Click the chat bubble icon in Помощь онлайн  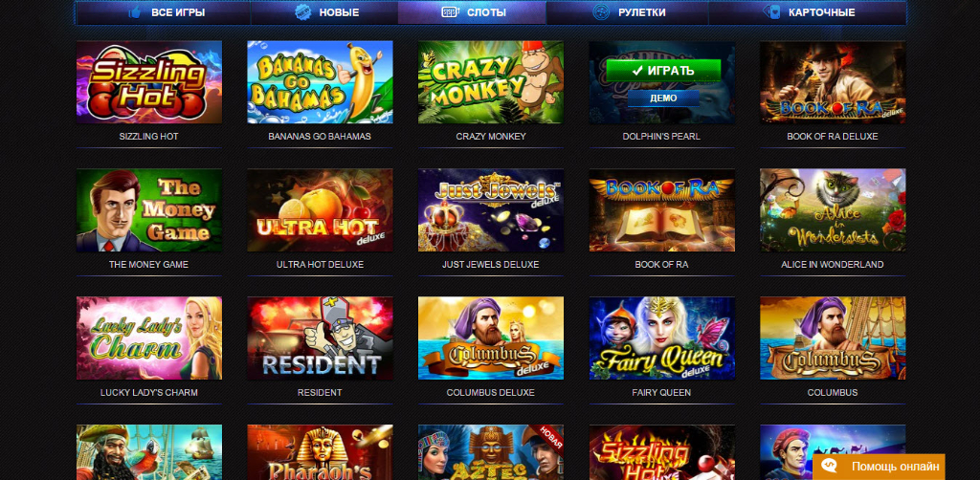coord(829,467)
